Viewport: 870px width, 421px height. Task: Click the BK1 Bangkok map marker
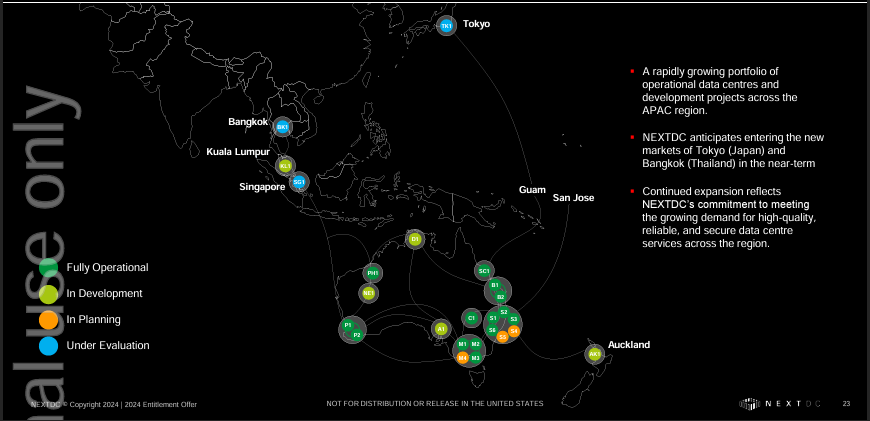tap(282, 127)
